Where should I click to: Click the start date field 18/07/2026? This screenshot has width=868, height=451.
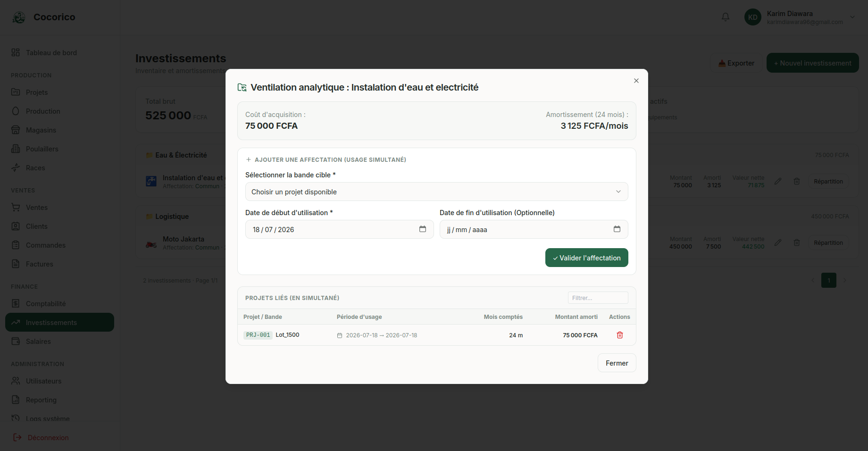tap(340, 229)
